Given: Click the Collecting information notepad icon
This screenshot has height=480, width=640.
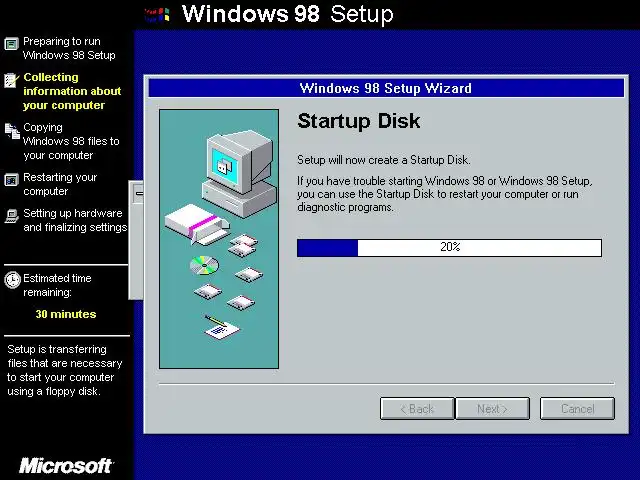Looking at the screenshot, I should point(11,80).
